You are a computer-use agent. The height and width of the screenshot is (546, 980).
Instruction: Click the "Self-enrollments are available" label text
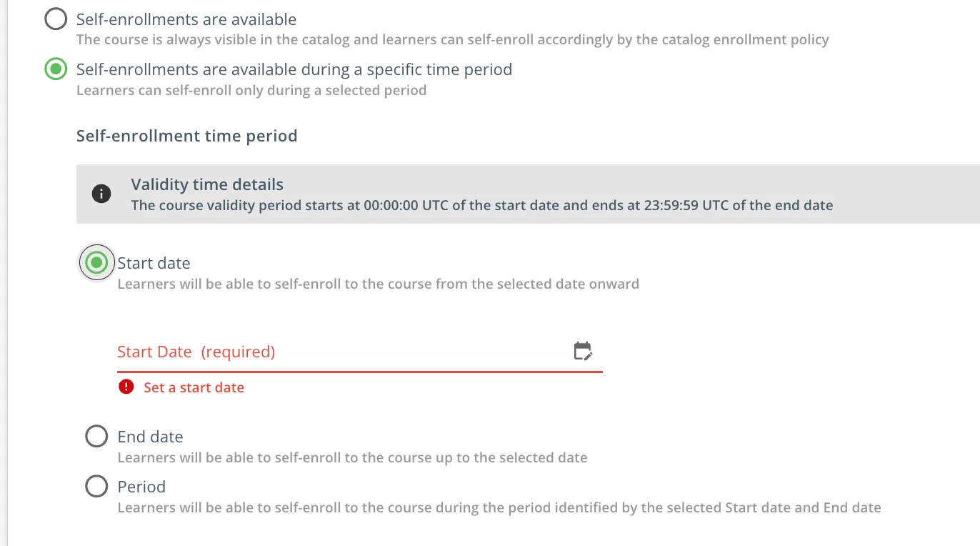click(x=186, y=19)
